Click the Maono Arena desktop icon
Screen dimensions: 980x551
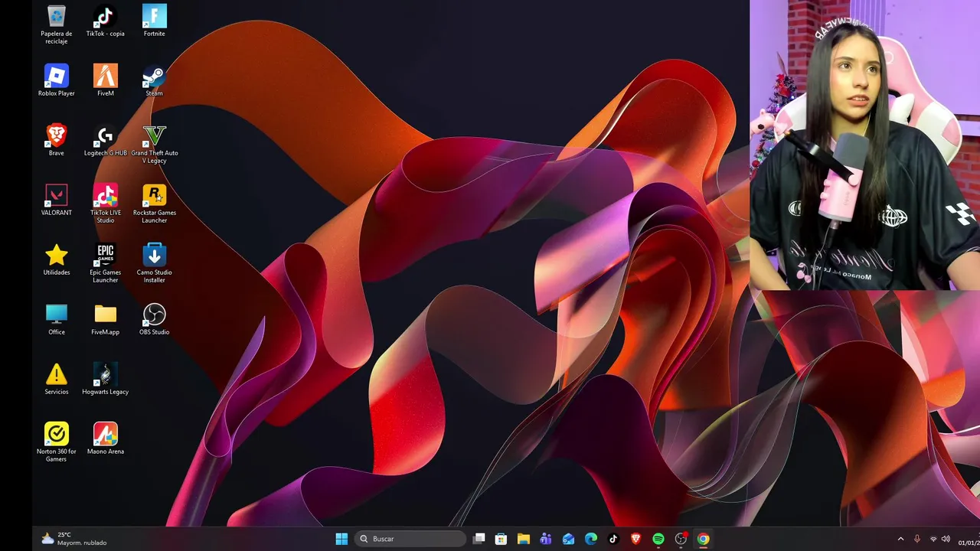tap(105, 439)
